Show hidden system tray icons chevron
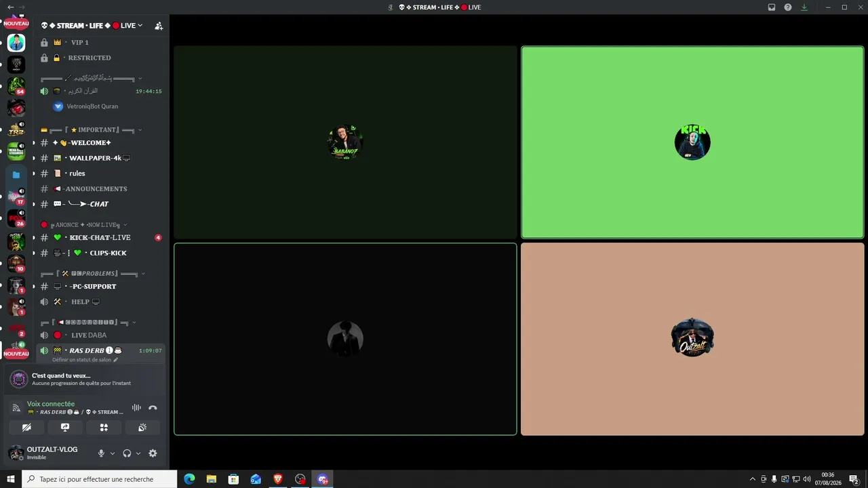868x488 pixels. 752,479
